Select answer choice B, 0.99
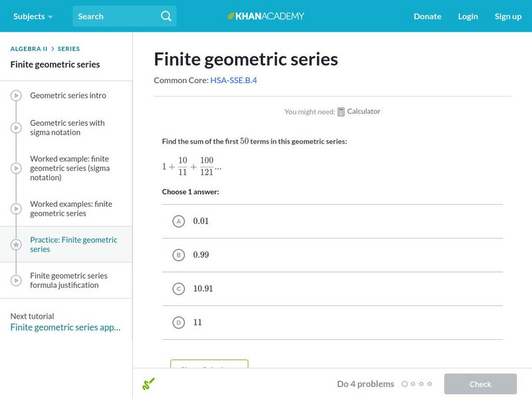This screenshot has width=532, height=399. coord(178,255)
